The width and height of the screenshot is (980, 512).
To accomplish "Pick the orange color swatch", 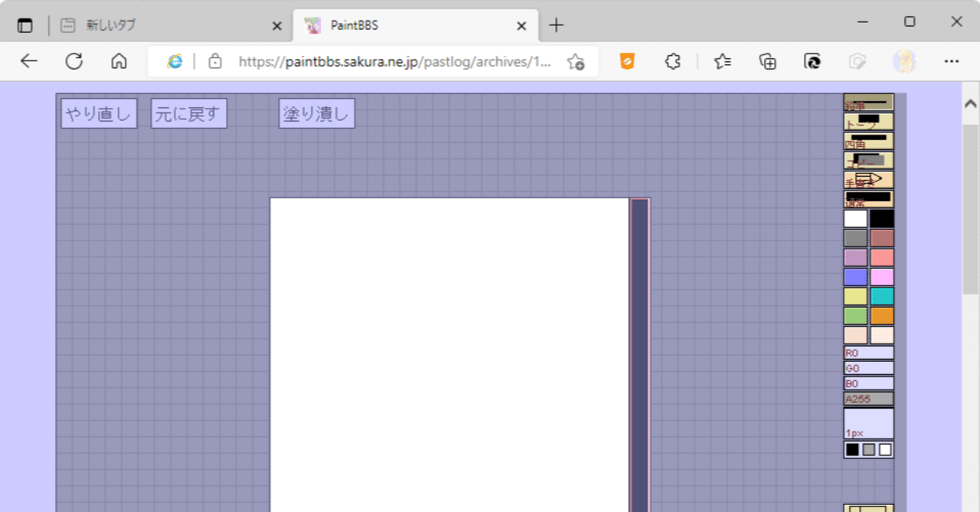I will click(x=881, y=316).
